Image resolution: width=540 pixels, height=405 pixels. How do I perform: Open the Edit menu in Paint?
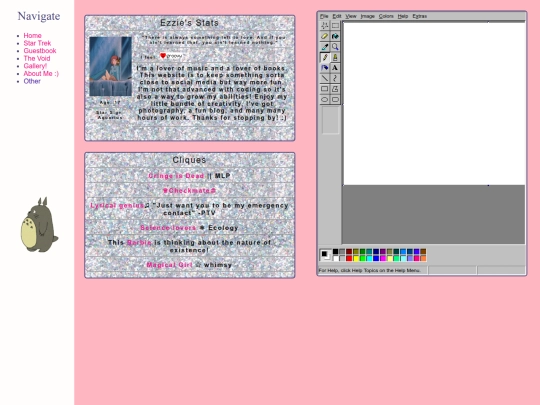(337, 16)
